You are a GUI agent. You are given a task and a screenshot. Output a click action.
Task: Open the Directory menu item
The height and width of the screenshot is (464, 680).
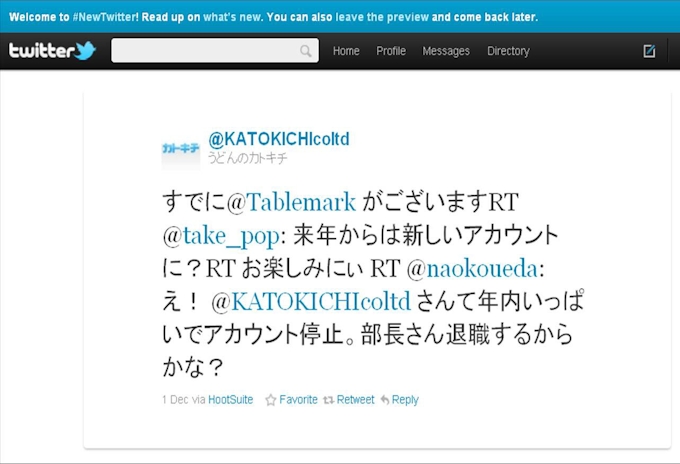[x=508, y=51]
